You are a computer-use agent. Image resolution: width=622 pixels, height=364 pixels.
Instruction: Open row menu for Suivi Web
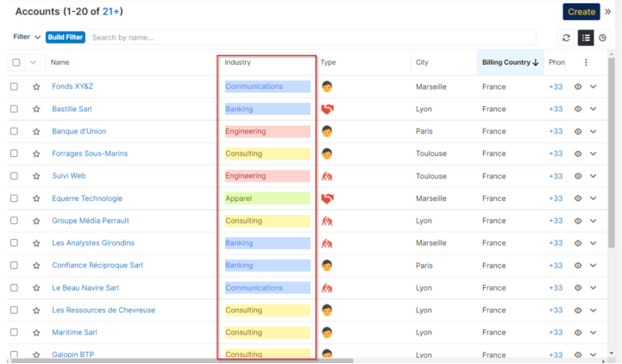click(593, 176)
